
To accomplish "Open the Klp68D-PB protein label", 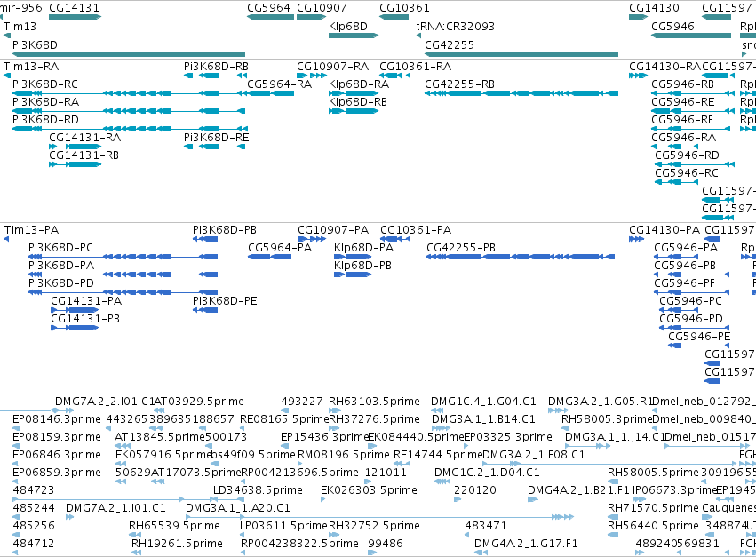I will coord(363,266).
